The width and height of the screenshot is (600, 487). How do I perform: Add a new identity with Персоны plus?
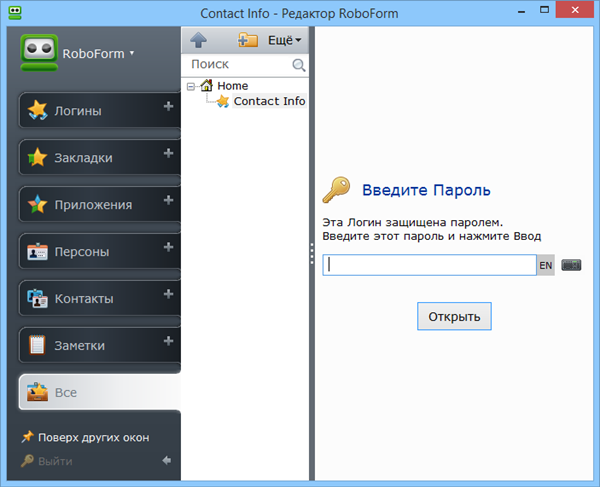168,247
